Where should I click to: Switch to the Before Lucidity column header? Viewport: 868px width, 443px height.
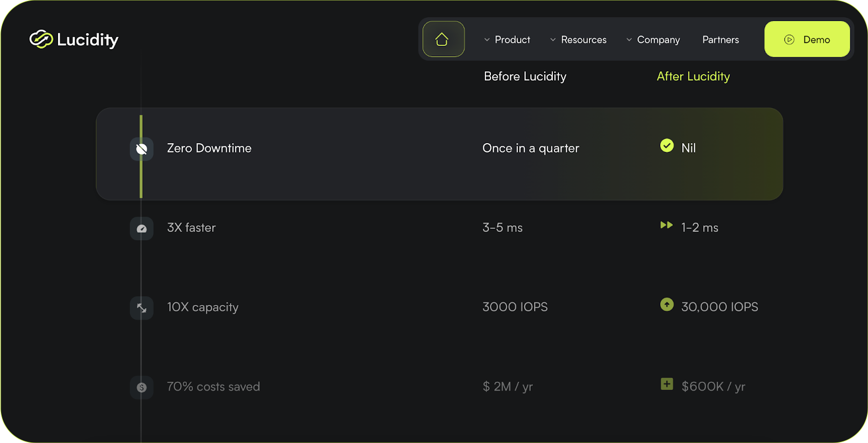tap(525, 76)
